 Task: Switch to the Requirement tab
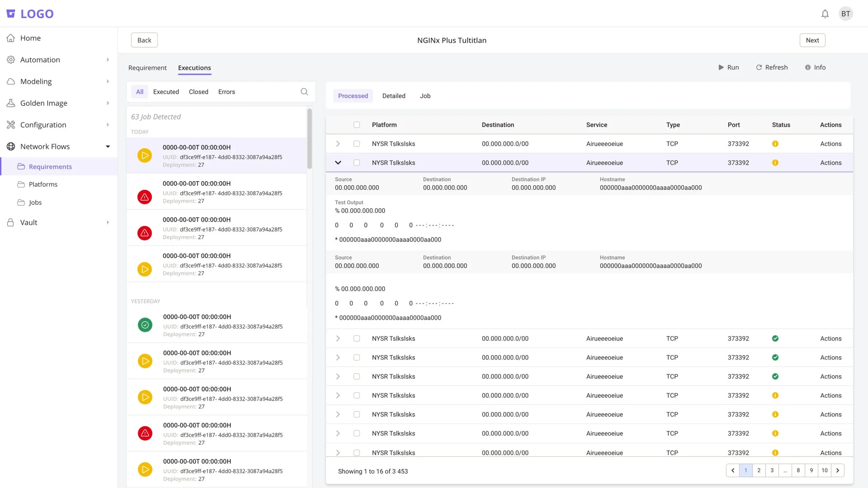tap(147, 68)
